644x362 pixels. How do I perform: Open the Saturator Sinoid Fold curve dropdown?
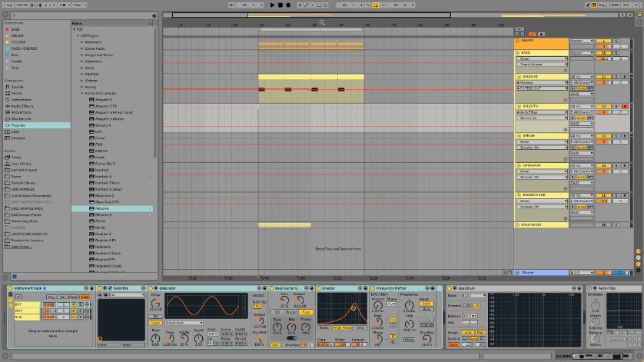point(184,323)
